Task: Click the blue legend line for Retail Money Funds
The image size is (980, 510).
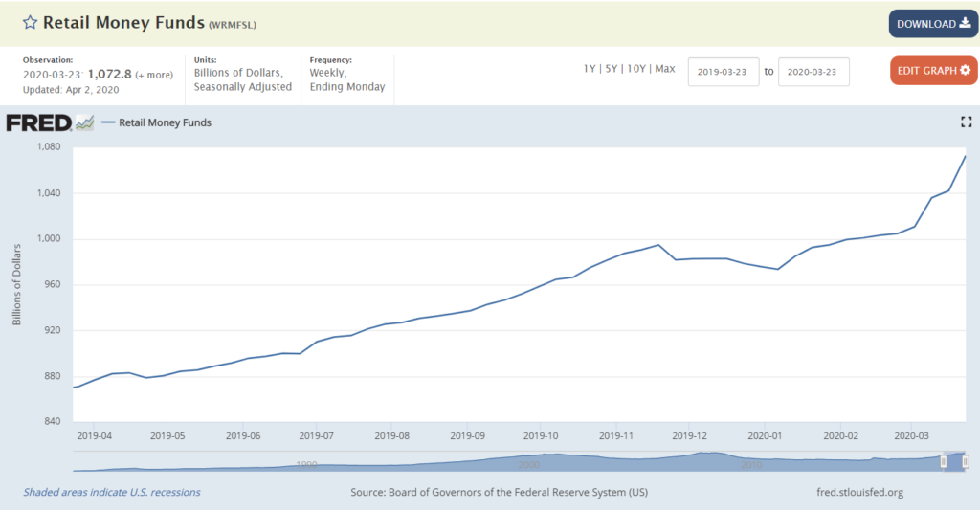Action: [107, 122]
